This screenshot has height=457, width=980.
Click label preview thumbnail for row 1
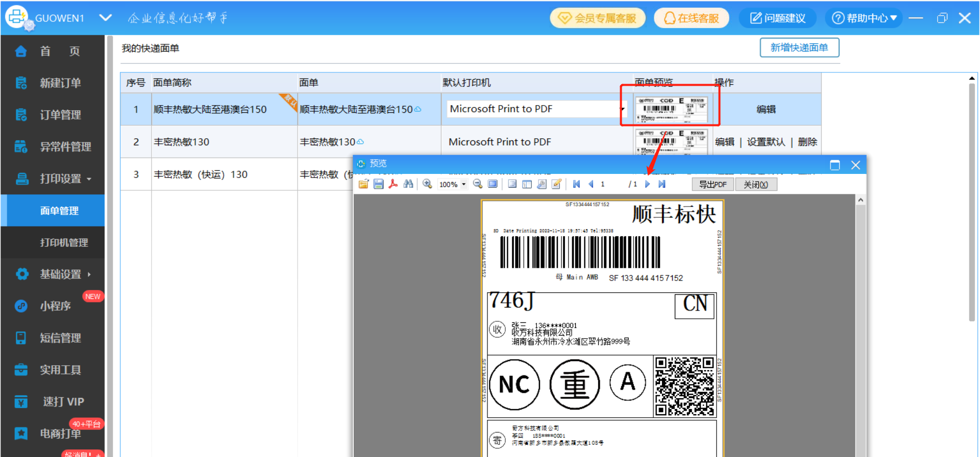[x=673, y=109]
